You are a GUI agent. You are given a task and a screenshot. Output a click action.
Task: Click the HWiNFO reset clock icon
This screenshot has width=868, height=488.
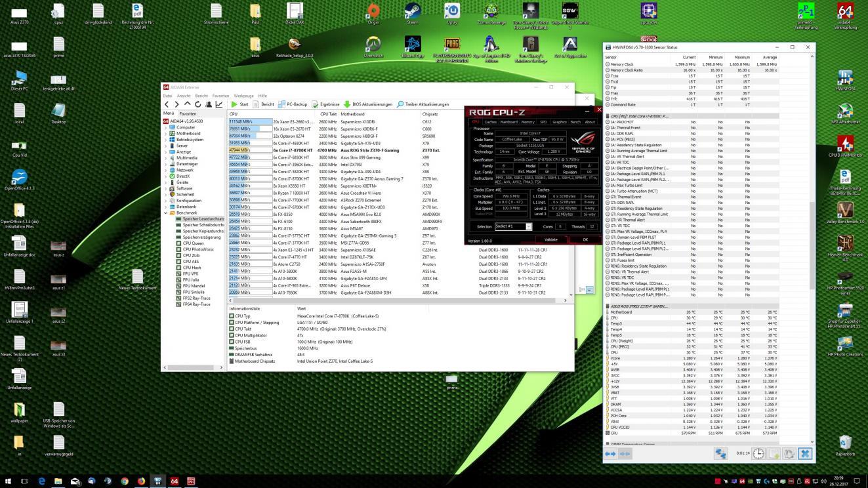click(758, 453)
